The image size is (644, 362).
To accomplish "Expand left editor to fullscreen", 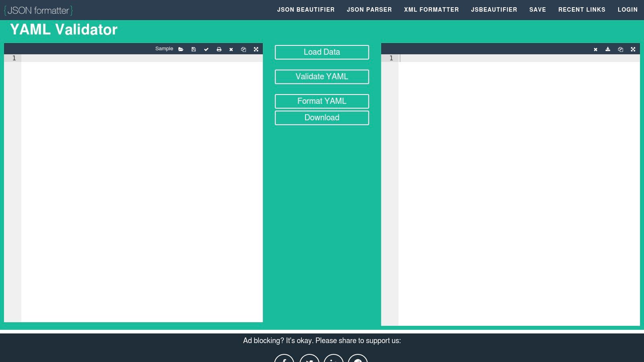I will (256, 49).
